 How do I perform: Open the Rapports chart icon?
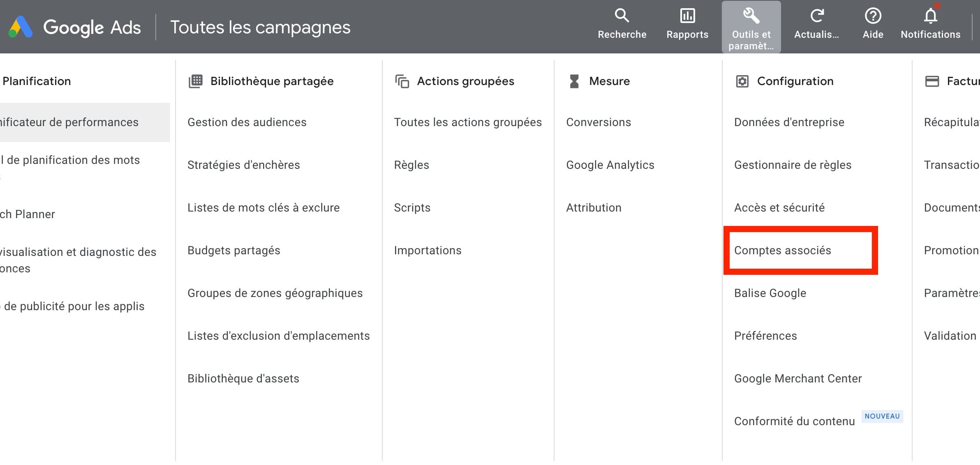(x=687, y=16)
